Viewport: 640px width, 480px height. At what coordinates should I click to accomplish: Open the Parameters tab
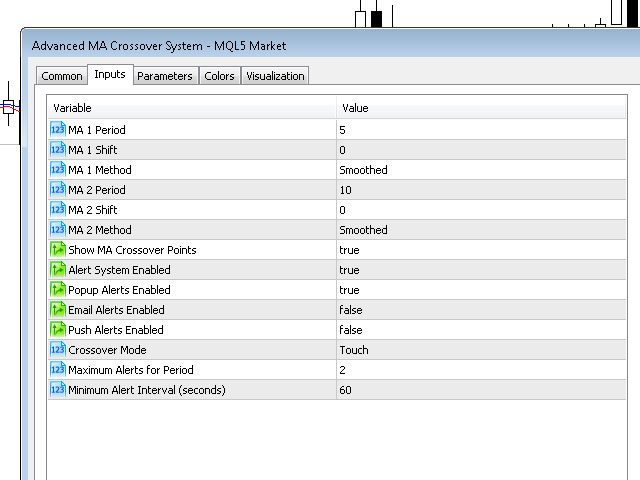pos(165,76)
